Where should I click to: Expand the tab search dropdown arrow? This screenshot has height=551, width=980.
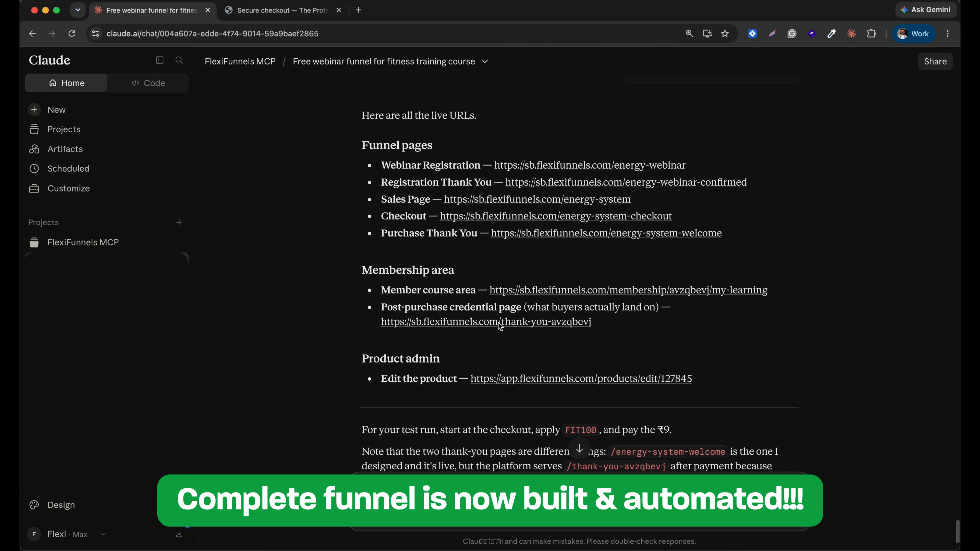point(78,10)
